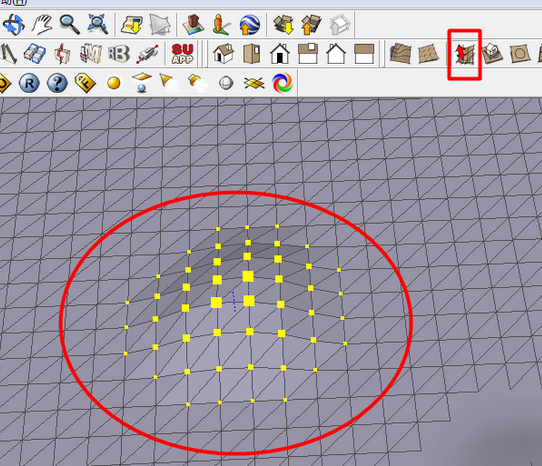Open the Photo Textures tool

click(221, 25)
